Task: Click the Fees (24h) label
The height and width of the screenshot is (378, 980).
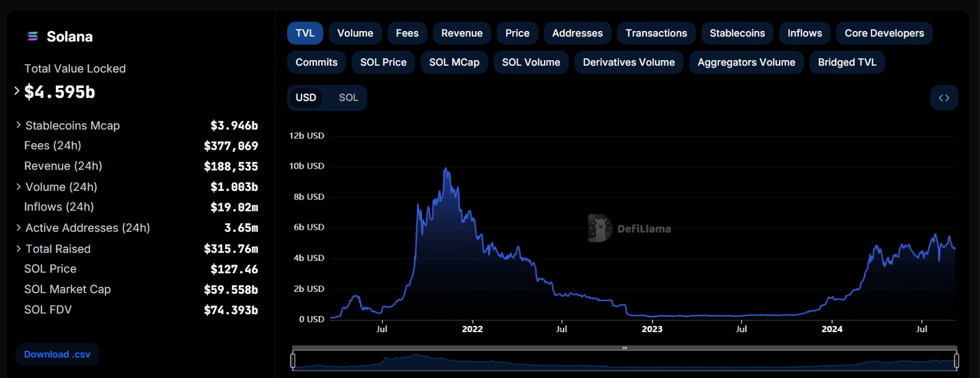Action: pos(53,146)
